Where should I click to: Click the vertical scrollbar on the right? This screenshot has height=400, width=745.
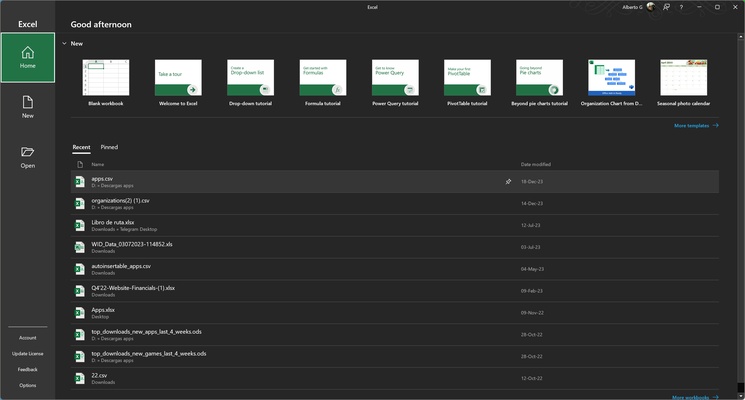(740, 211)
